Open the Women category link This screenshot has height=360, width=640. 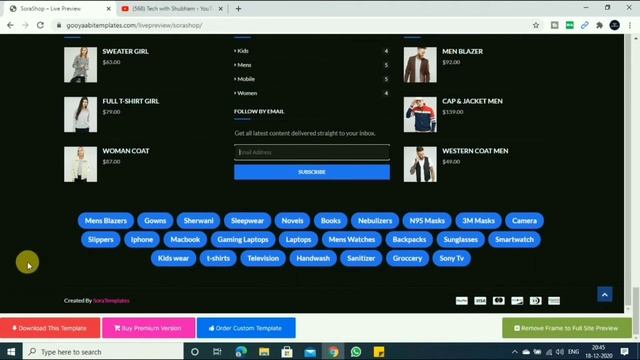[247, 93]
